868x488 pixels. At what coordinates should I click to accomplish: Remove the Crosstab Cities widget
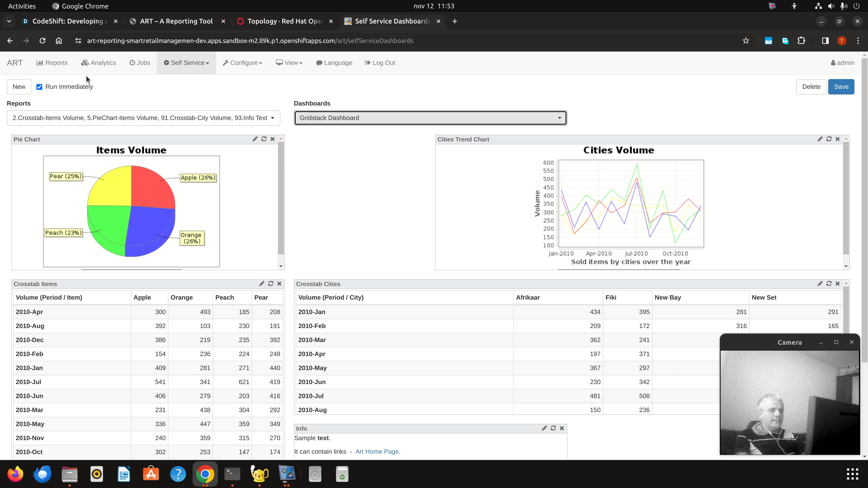click(x=838, y=284)
